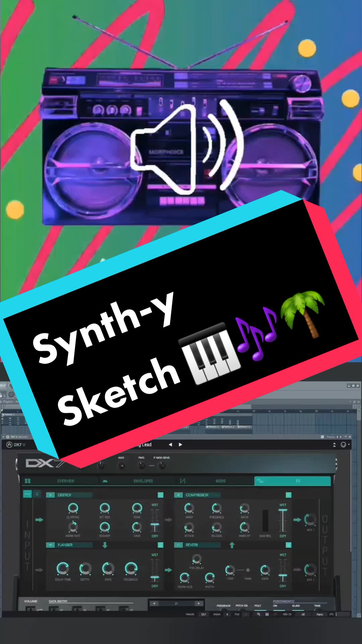
Task: Click the undo icon in status bar
Action: coord(258,614)
